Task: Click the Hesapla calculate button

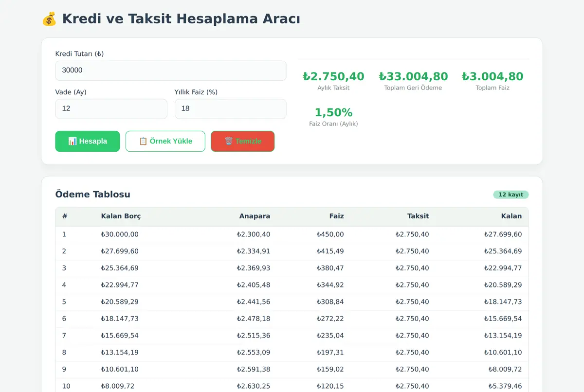Action: click(x=88, y=141)
